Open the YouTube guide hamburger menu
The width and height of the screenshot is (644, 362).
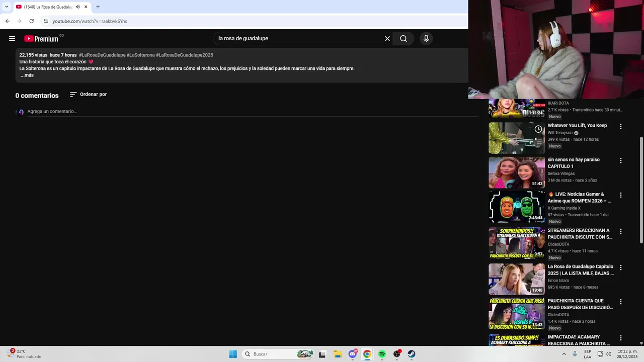[x=12, y=39]
